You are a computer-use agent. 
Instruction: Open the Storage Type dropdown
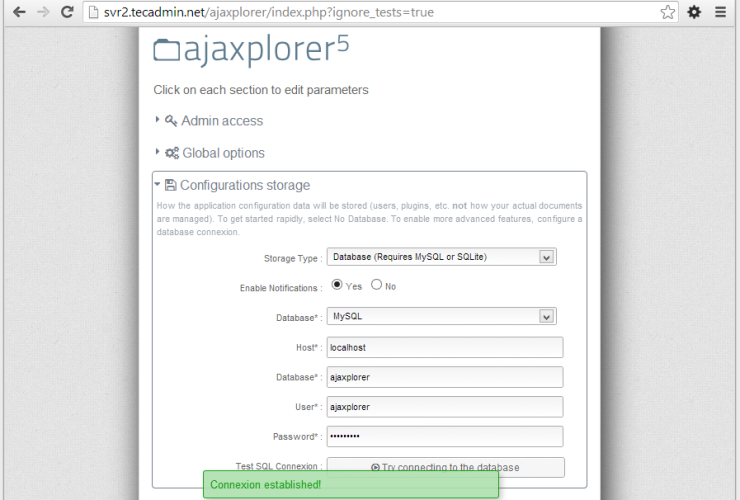pyautogui.click(x=441, y=257)
